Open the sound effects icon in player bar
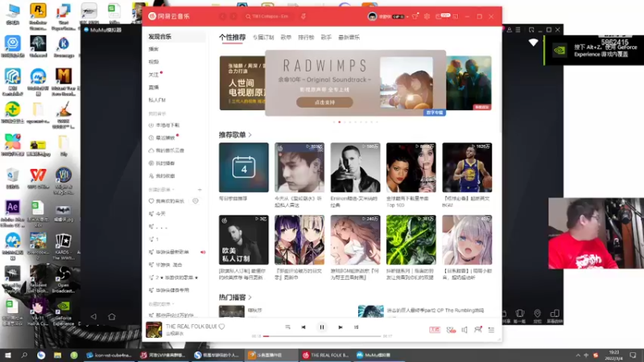The height and width of the screenshot is (362, 644). click(451, 330)
